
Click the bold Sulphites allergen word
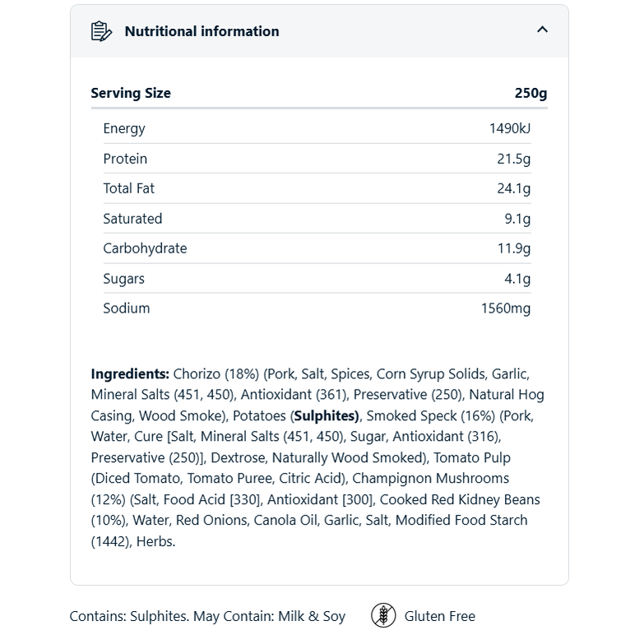[326, 415]
